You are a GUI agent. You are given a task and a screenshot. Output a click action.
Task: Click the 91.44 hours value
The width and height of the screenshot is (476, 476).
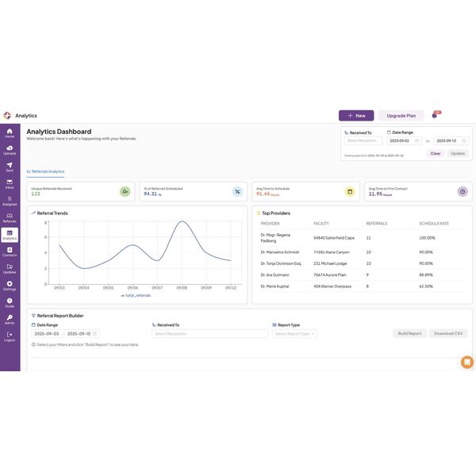(267, 194)
